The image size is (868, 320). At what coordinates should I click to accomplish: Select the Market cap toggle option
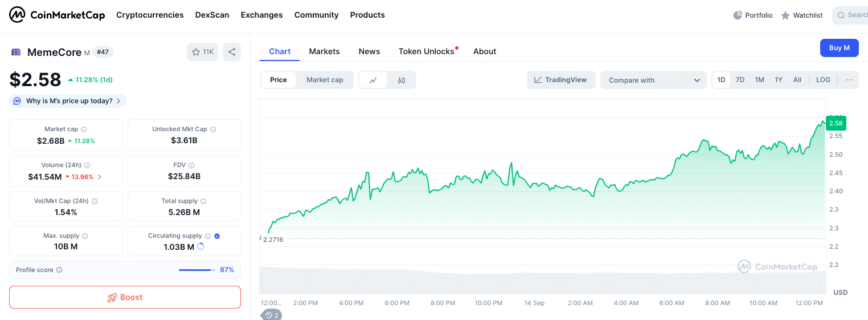[x=325, y=80]
